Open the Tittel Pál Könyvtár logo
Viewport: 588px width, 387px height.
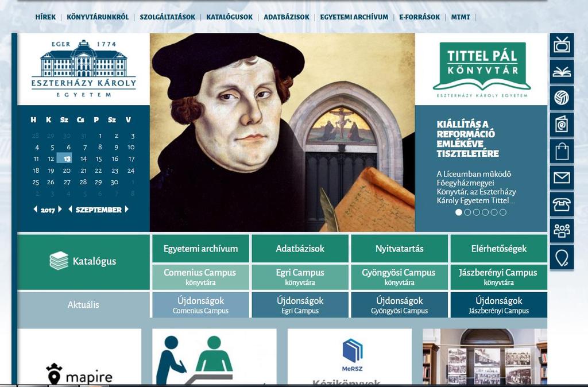click(482, 69)
